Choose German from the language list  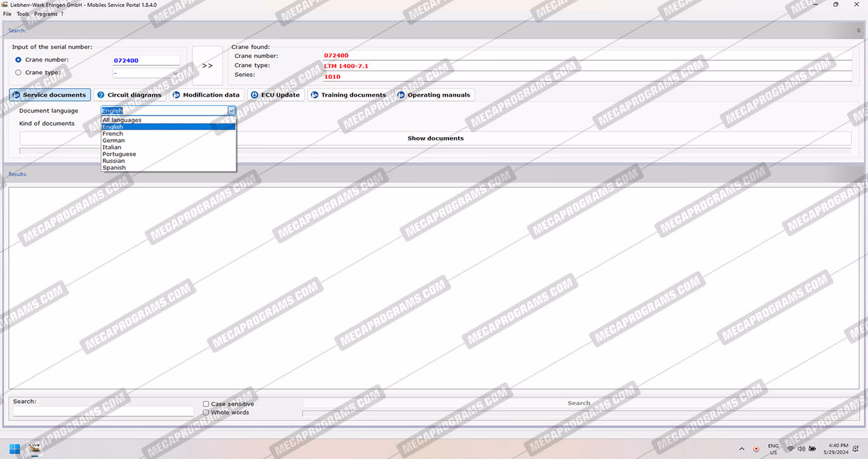(x=114, y=140)
